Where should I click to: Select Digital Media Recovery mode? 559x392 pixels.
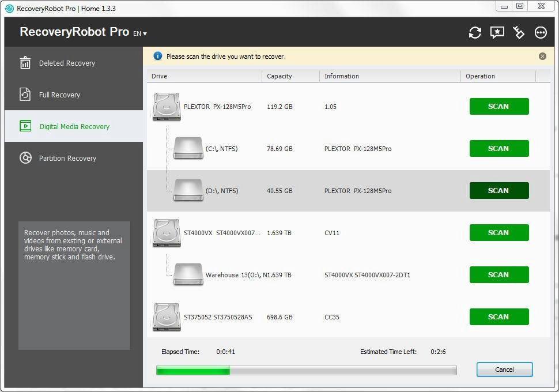tap(73, 126)
